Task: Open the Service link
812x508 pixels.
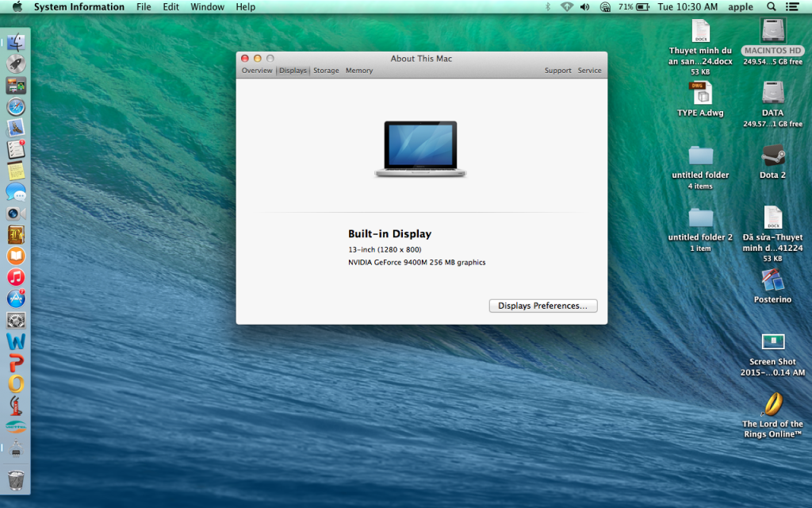Action: pos(590,71)
